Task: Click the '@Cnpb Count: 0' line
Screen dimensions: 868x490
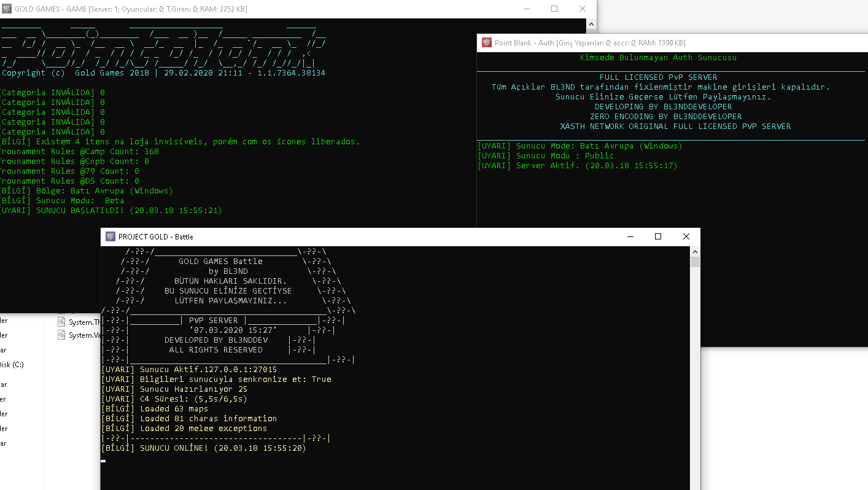Action: click(74, 161)
